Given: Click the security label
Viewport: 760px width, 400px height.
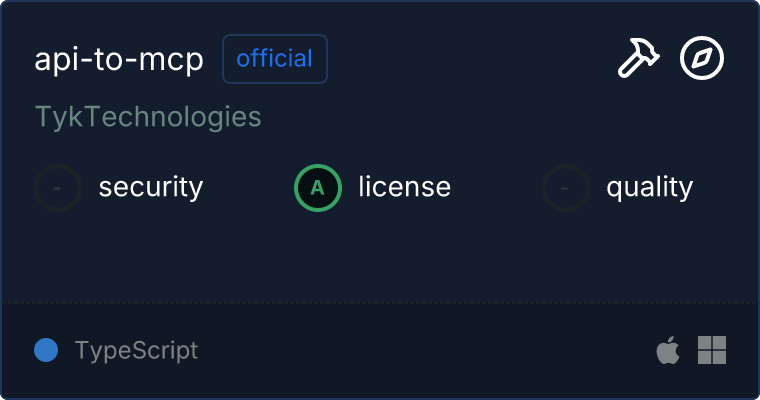Looking at the screenshot, I should (151, 187).
